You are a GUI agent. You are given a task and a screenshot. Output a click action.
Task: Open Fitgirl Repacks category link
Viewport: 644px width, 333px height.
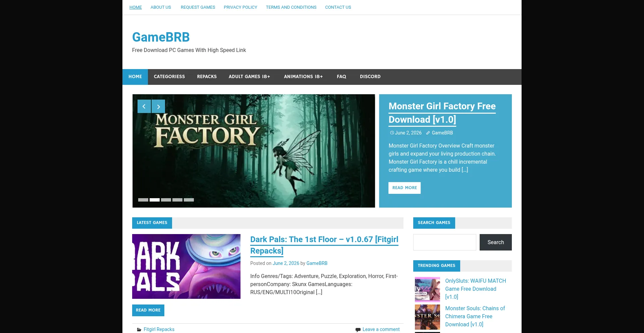point(159,330)
